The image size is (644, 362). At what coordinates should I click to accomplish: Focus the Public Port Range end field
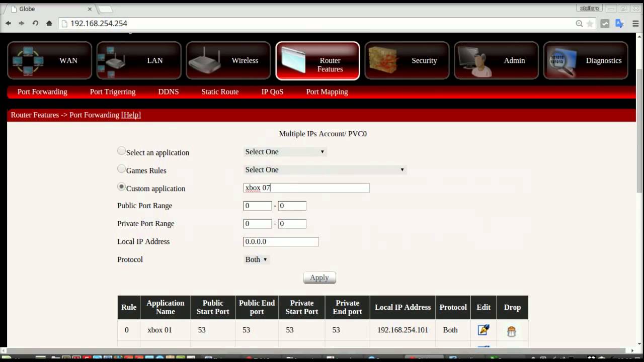click(x=292, y=206)
